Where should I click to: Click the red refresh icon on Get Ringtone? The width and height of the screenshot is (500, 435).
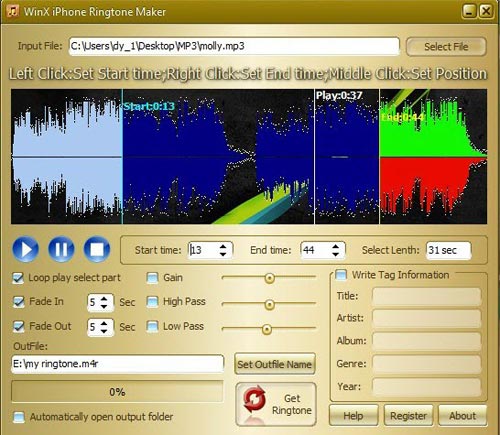coord(254,399)
